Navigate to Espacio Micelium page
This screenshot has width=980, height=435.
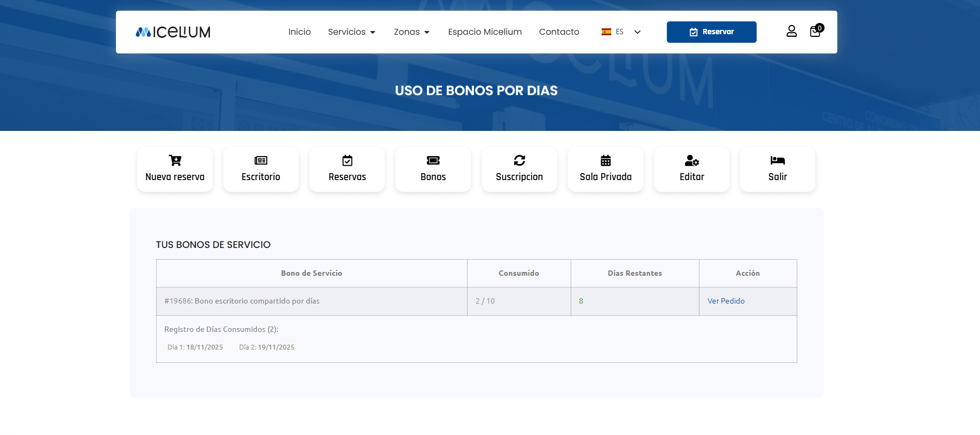pyautogui.click(x=485, y=32)
